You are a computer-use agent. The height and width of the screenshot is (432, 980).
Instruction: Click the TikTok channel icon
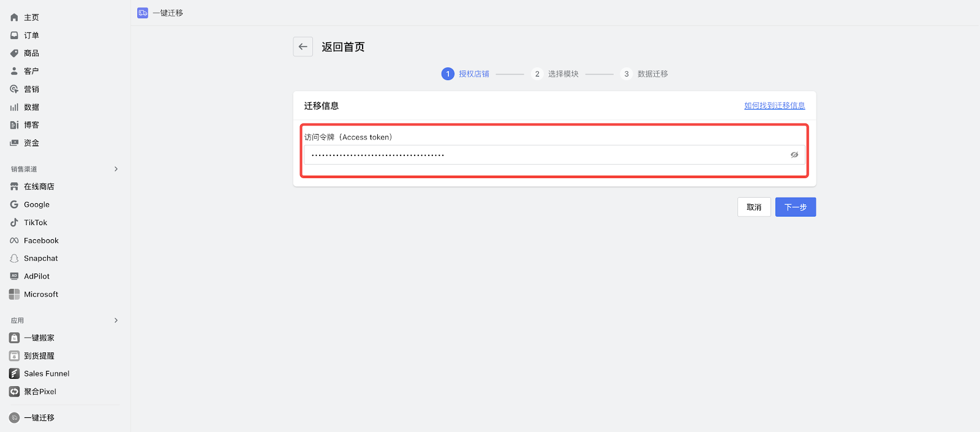(x=14, y=223)
